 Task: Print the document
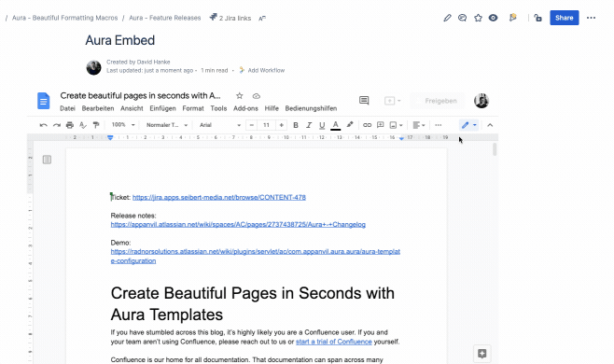click(x=70, y=125)
